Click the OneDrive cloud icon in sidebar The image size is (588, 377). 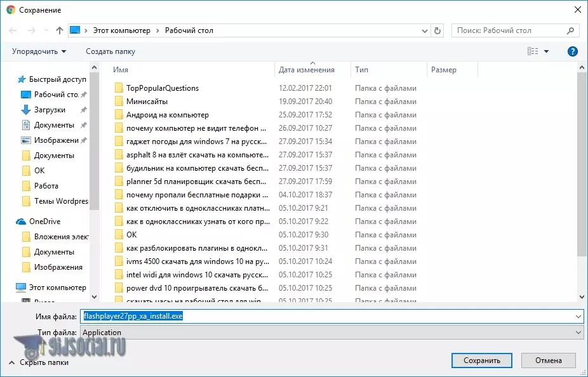pyautogui.click(x=21, y=222)
